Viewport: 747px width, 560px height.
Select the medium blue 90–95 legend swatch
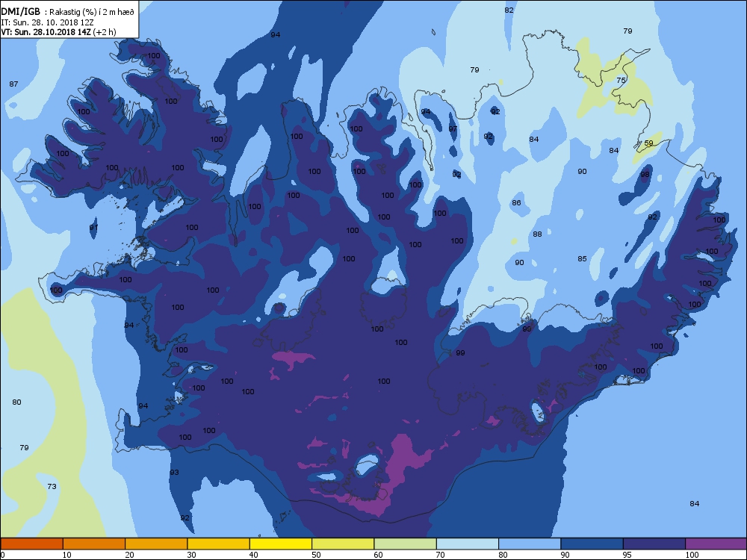592,544
